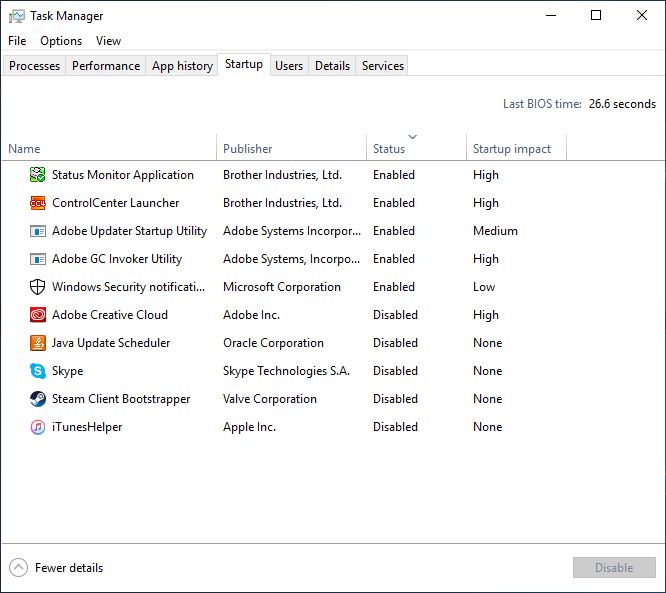The width and height of the screenshot is (666, 593).
Task: Click the Java Update Scheduler icon
Action: coord(37,343)
